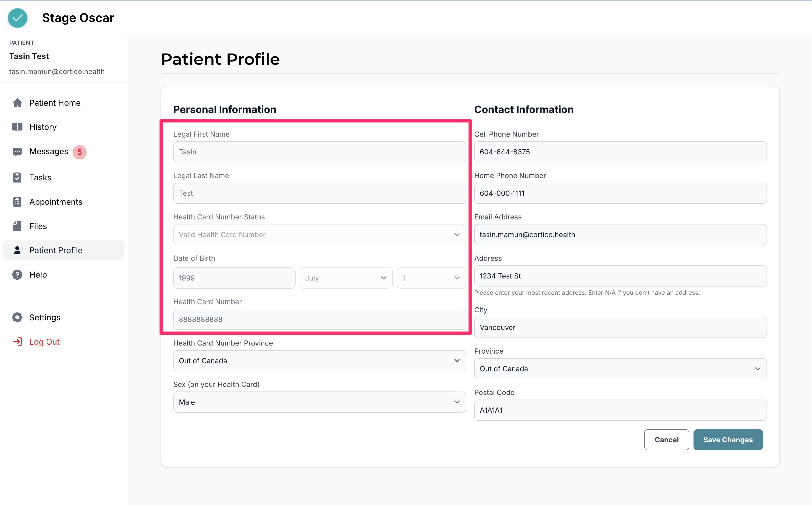Click the Help question mark icon

click(17, 275)
